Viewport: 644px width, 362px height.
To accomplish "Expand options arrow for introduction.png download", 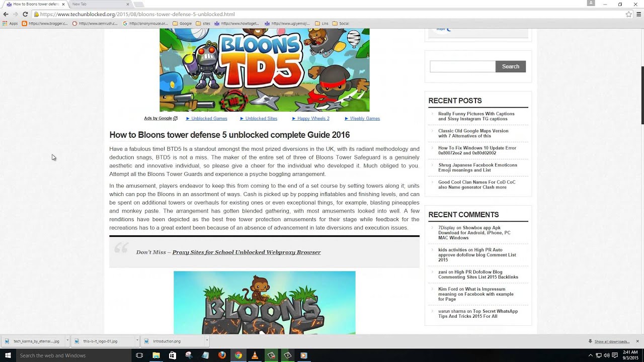I will (x=207, y=341).
